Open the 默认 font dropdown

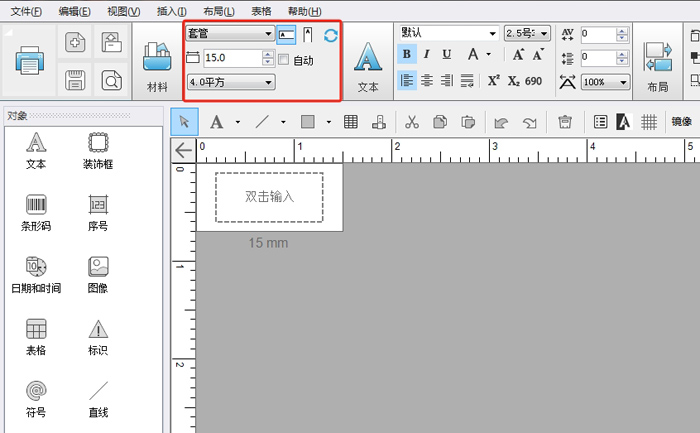[x=449, y=33]
